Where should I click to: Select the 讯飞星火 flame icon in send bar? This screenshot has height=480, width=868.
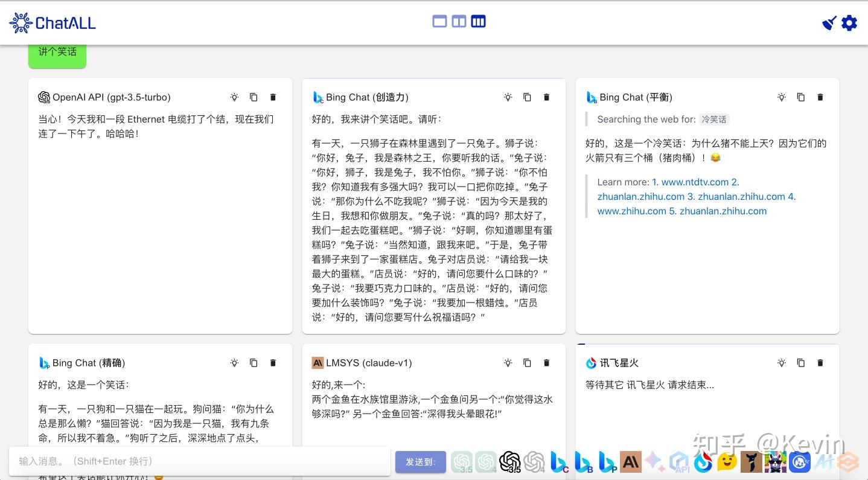703,462
